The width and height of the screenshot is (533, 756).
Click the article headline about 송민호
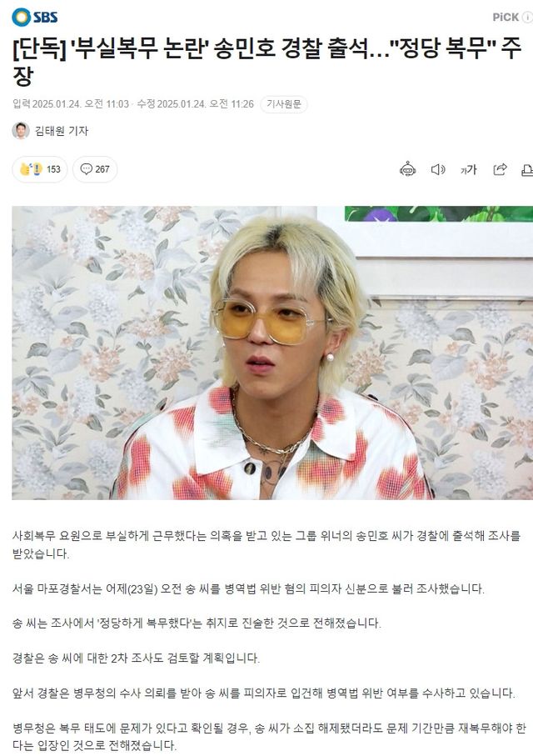pyautogui.click(x=266, y=62)
